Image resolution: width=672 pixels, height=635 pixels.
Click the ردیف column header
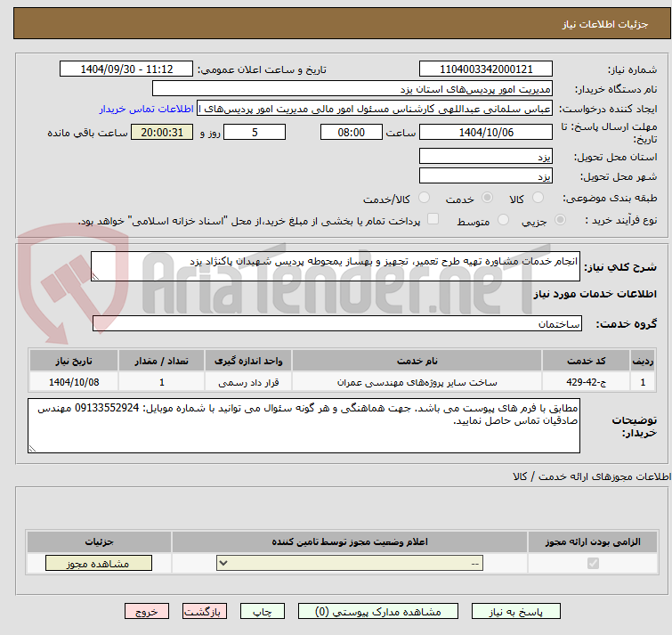643,361
